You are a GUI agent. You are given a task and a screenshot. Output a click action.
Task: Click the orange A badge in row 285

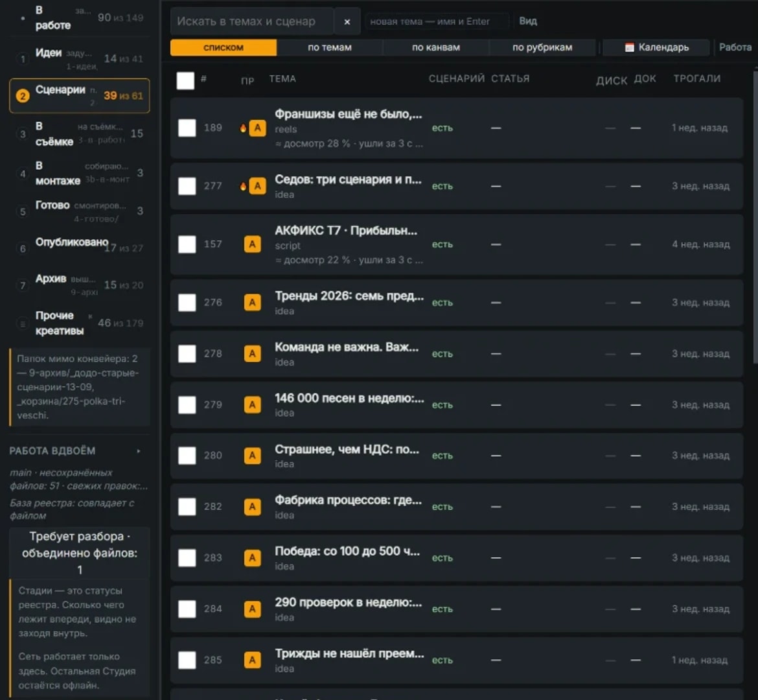point(253,660)
